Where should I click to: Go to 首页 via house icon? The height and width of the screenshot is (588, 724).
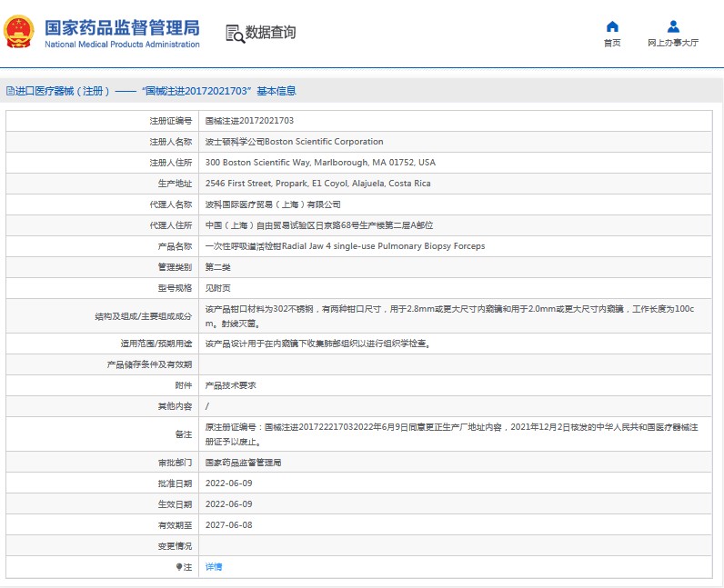(x=612, y=26)
